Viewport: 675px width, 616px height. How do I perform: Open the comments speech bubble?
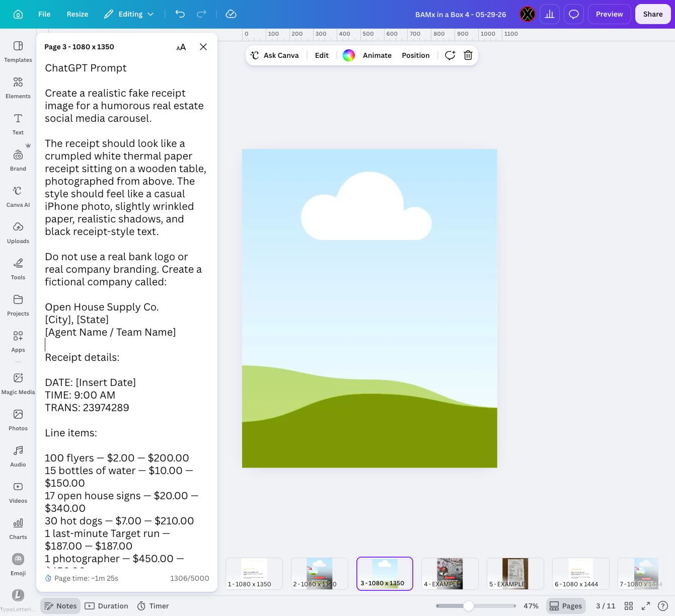point(574,14)
